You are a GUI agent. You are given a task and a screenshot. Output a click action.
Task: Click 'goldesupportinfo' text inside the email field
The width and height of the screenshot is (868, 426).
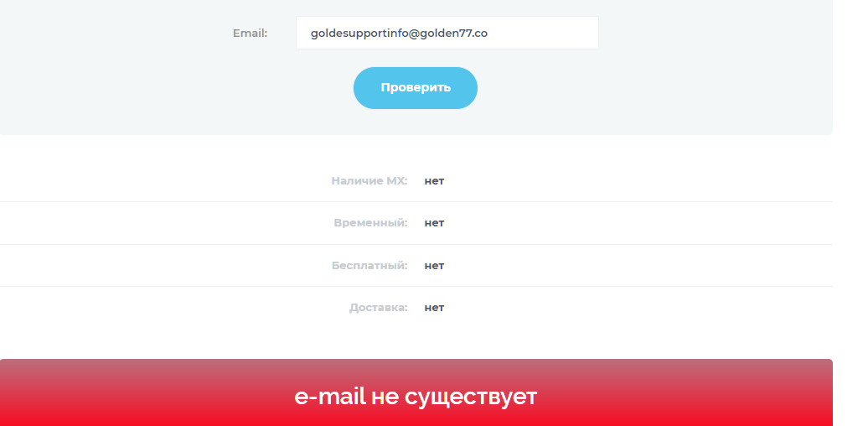[x=359, y=34]
